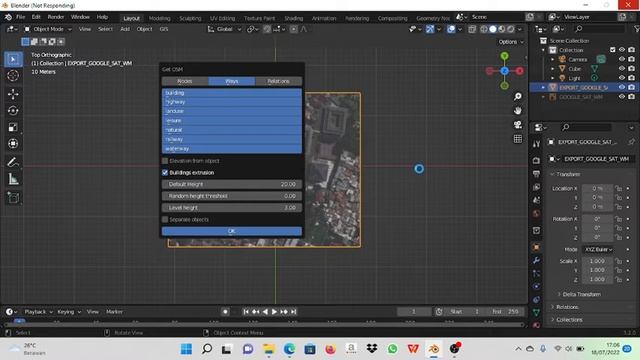Select Nodes in Get OSM dialog
Image resolution: width=640 pixels, height=360 pixels.
[x=185, y=81]
